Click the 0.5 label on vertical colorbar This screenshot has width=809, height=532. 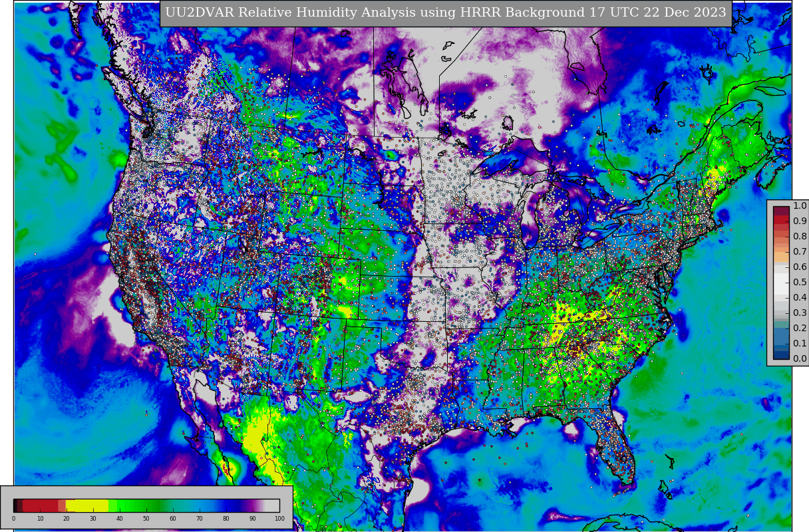pyautogui.click(x=800, y=282)
